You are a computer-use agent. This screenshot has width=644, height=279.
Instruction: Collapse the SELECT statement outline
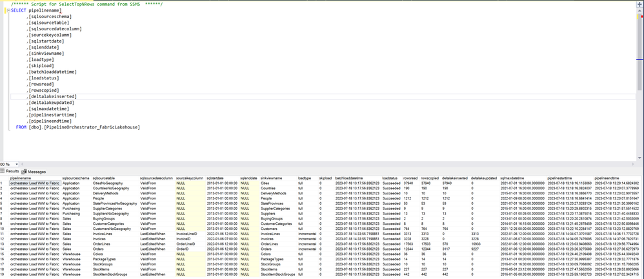tap(8, 10)
